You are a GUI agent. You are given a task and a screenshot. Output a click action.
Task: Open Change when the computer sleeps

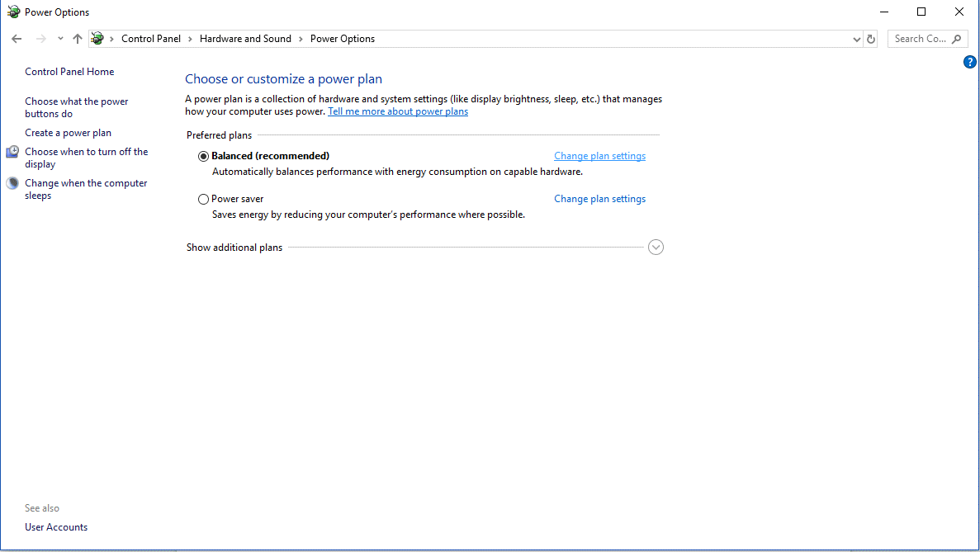[86, 189]
